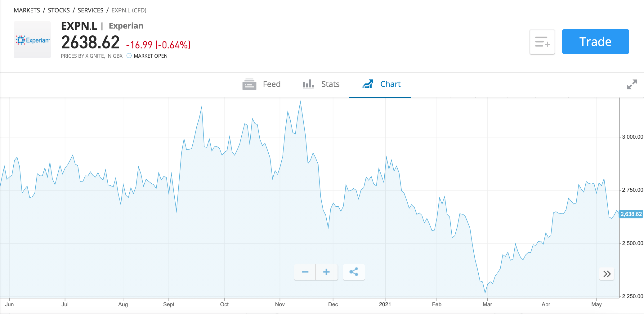The image size is (644, 314).
Task: Click the -16.99 (-0.64%) price change
Action: pyautogui.click(x=158, y=45)
